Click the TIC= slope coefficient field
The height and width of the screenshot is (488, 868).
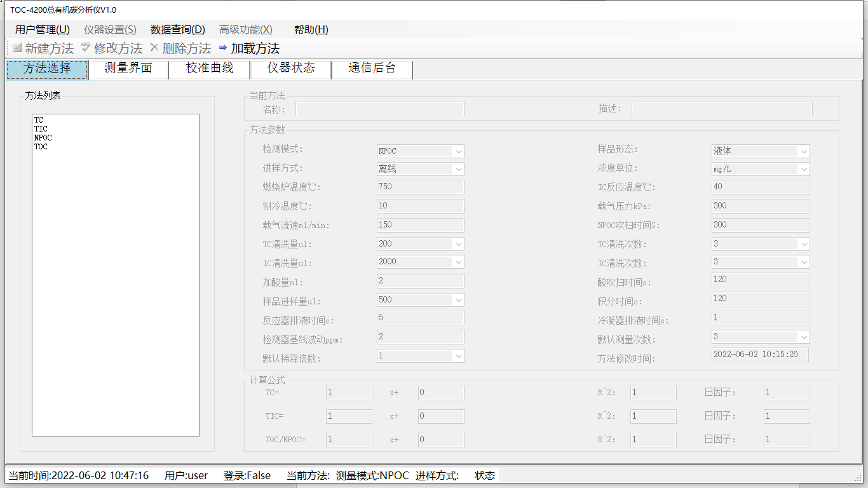coord(349,416)
